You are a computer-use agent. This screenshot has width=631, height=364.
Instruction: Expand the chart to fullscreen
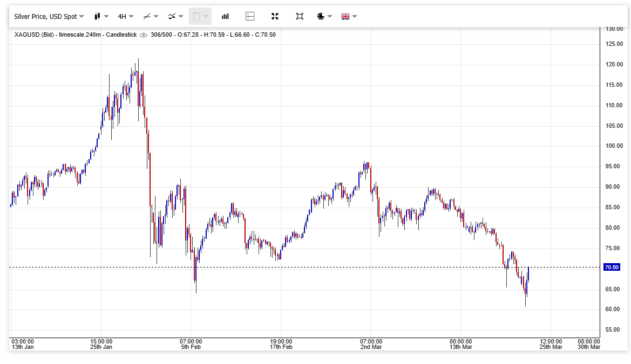(x=275, y=16)
